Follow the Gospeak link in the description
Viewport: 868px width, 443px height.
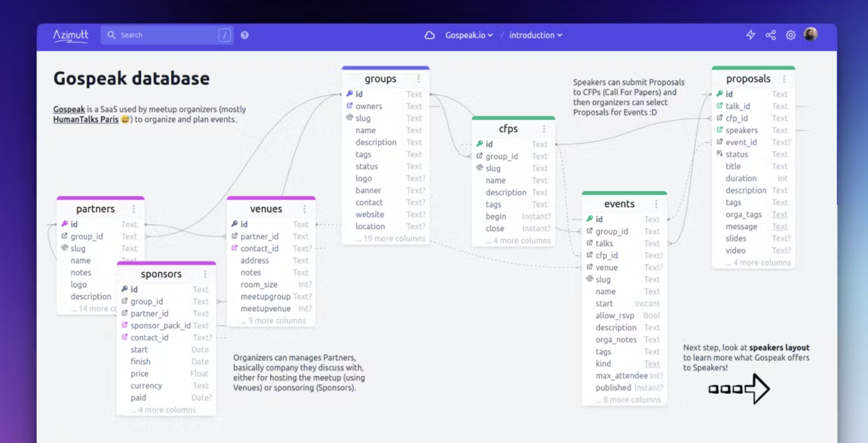tap(69, 109)
